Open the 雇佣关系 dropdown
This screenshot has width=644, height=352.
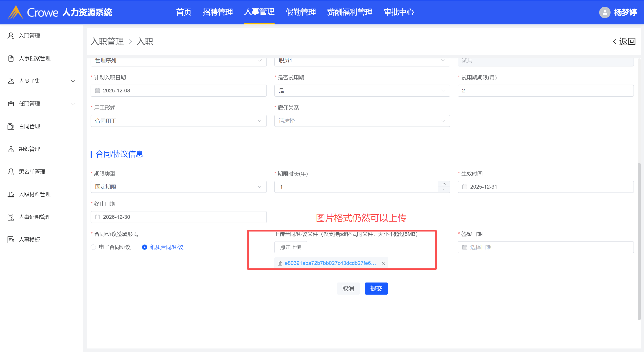[x=362, y=121]
